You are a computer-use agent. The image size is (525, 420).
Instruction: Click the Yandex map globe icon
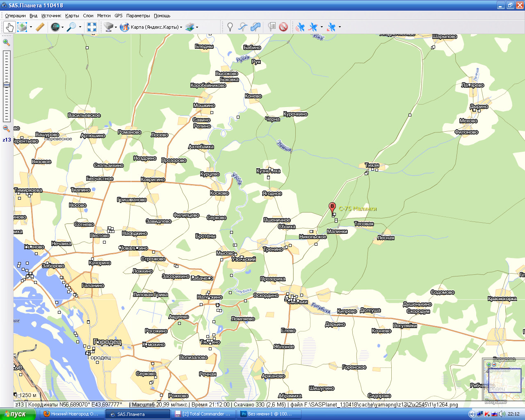coord(125,27)
